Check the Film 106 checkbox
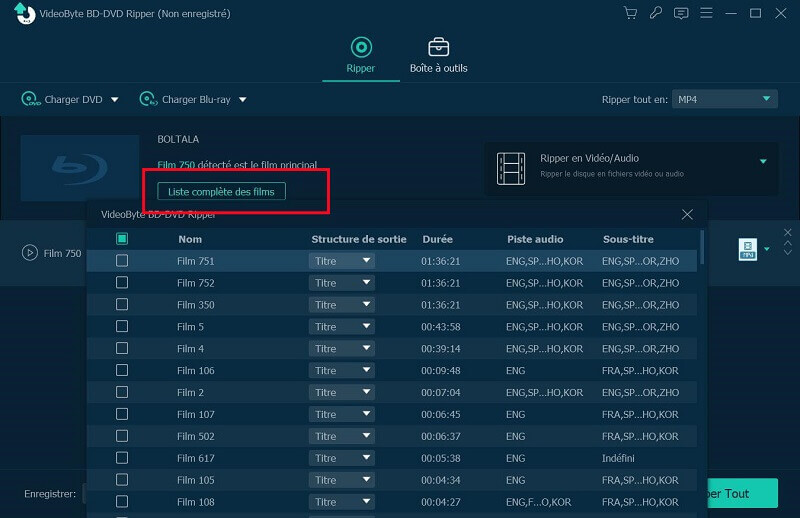This screenshot has width=800, height=518. (x=122, y=371)
